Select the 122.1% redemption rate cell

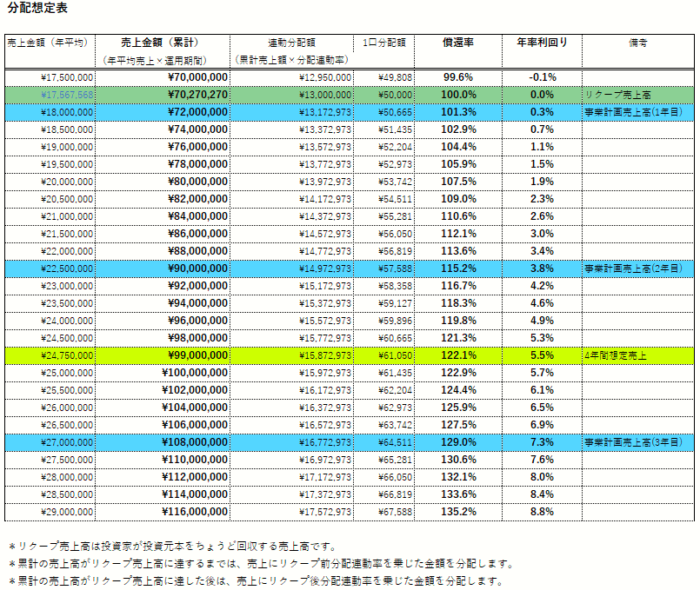[459, 355]
